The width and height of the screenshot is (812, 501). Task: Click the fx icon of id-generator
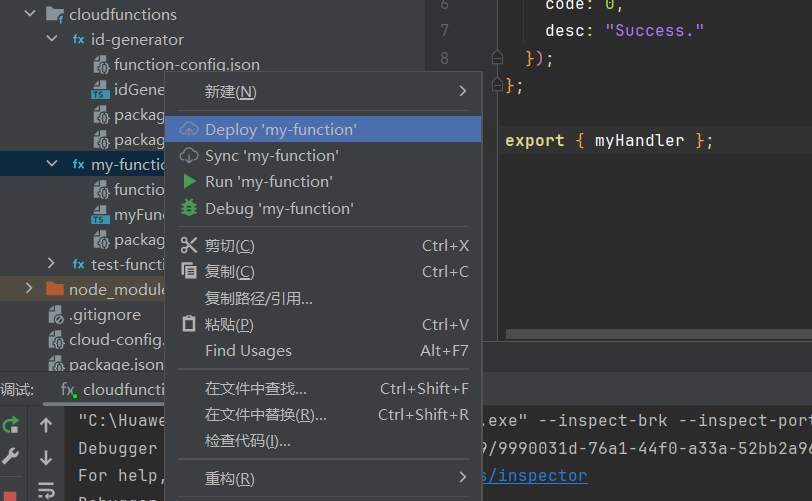coord(79,39)
